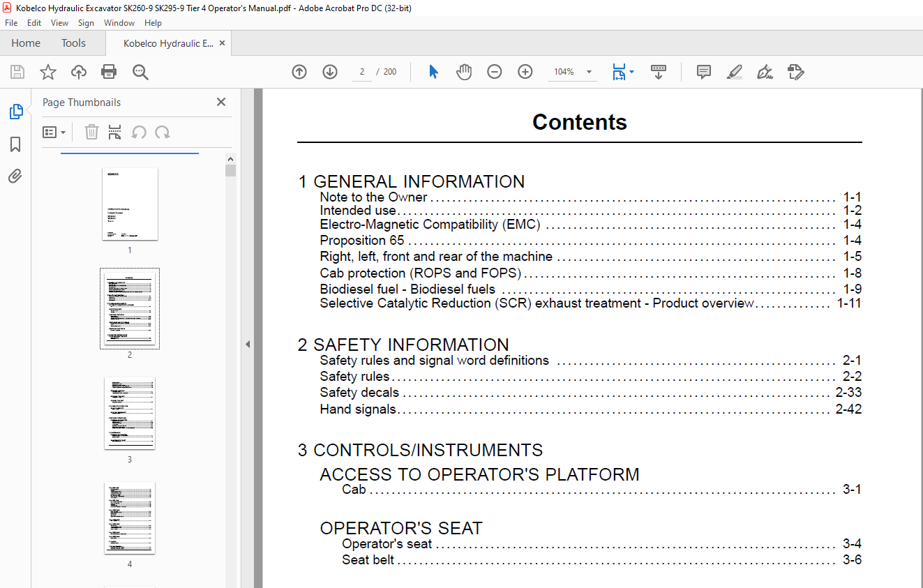Select page 1 thumbnail
The image size is (923, 588).
pyautogui.click(x=130, y=204)
